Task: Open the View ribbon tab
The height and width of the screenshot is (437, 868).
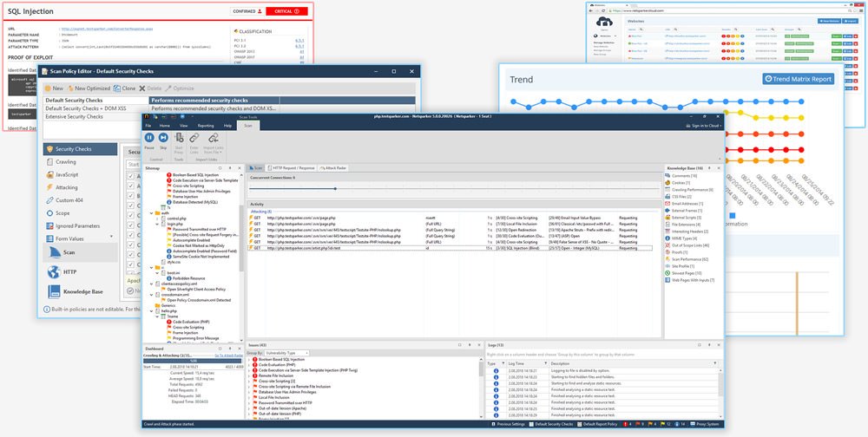Action: tap(183, 126)
